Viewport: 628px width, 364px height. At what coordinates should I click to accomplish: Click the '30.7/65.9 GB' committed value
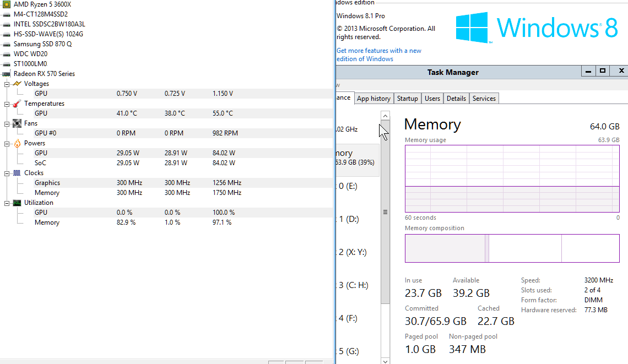(436, 321)
